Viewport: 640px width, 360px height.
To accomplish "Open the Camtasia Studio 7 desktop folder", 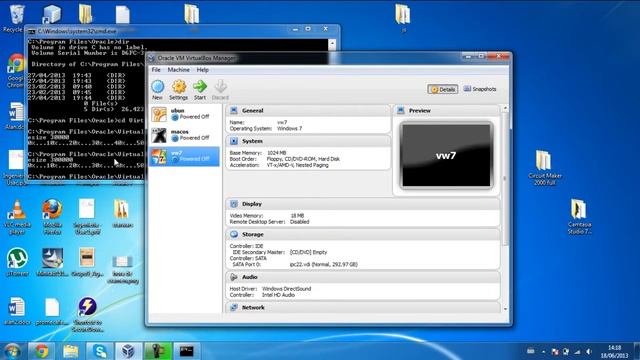I will (579, 217).
